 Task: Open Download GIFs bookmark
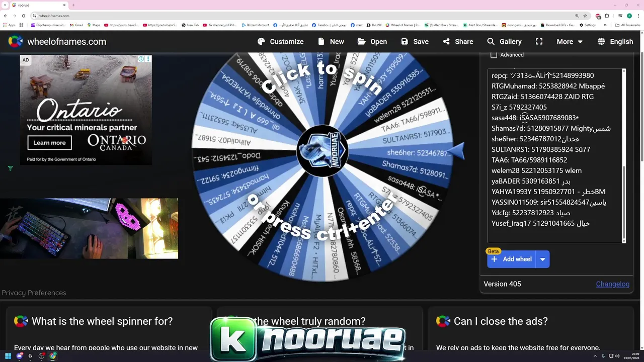click(x=558, y=25)
